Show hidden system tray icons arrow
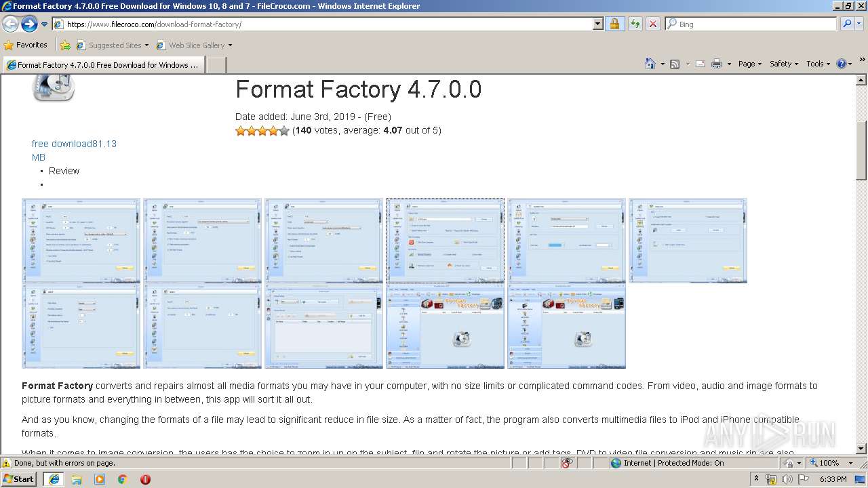868x488 pixels. click(x=756, y=479)
